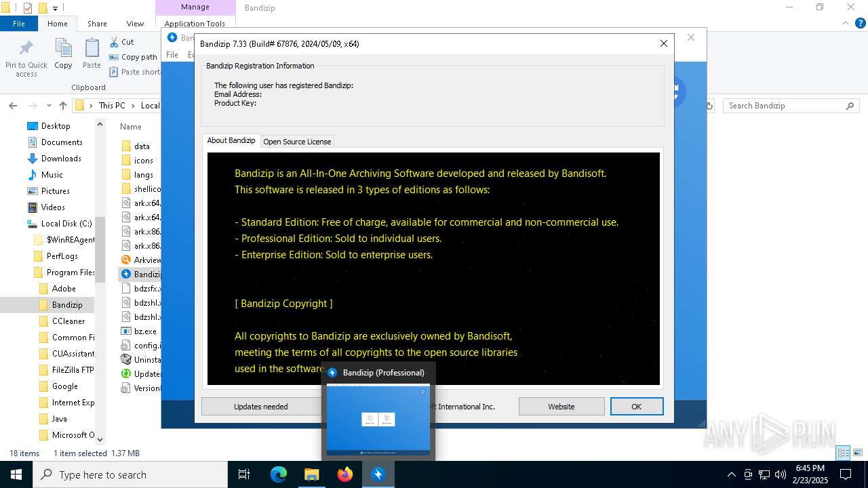The height and width of the screenshot is (488, 868).
Task: Select Desktop in navigation pane
Action: click(56, 126)
